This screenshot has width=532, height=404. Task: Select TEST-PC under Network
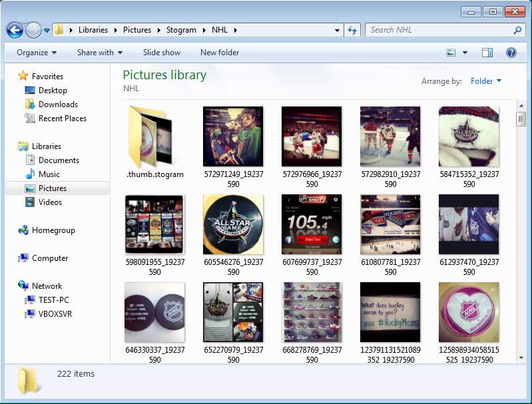click(53, 300)
